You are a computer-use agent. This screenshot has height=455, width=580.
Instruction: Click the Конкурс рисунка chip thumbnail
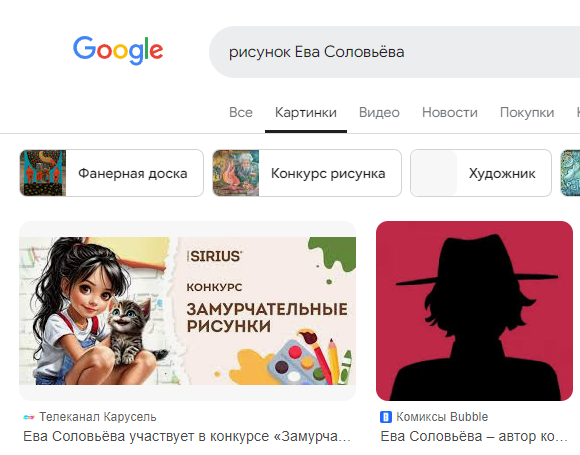pyautogui.click(x=236, y=173)
